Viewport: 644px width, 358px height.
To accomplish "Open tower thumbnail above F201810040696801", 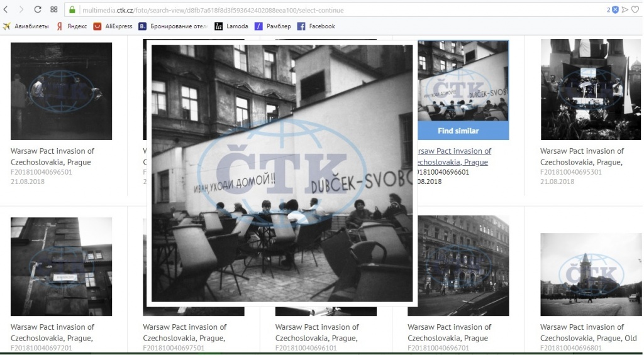I will point(591,274).
